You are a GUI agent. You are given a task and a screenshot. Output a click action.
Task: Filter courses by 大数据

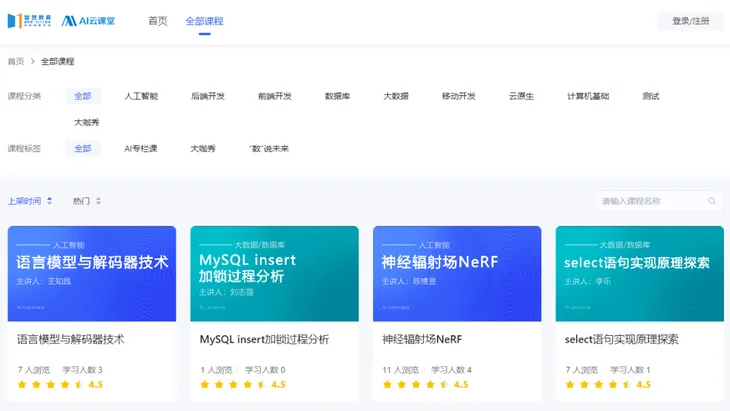point(396,96)
